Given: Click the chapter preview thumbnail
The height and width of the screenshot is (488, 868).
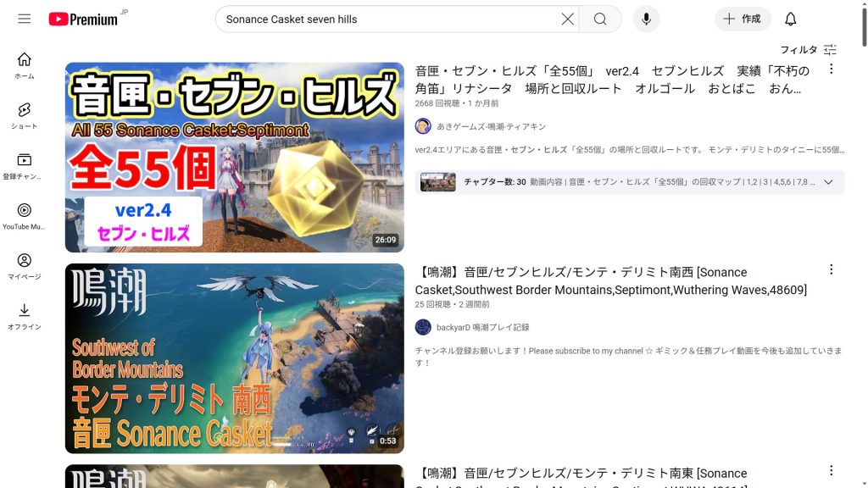Looking at the screenshot, I should (438, 182).
